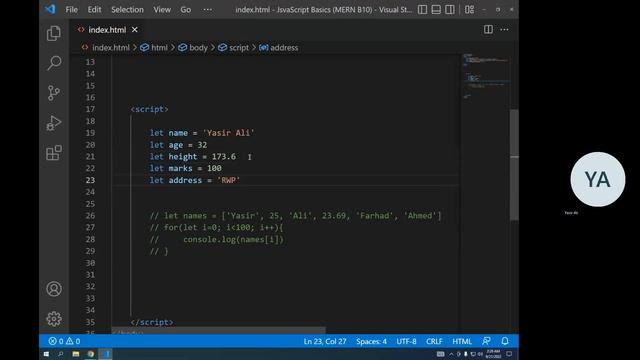640x360 pixels.
Task: Click the opening <script> tag
Action: pyautogui.click(x=149, y=109)
